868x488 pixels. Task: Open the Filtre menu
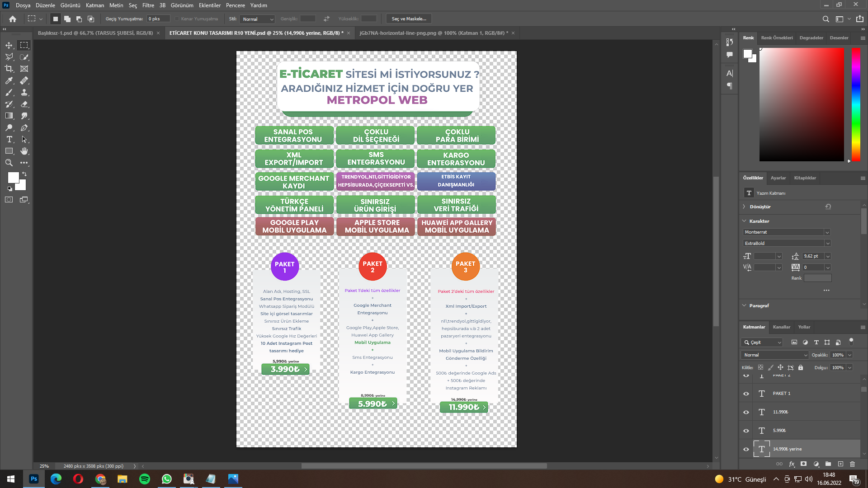pos(148,5)
